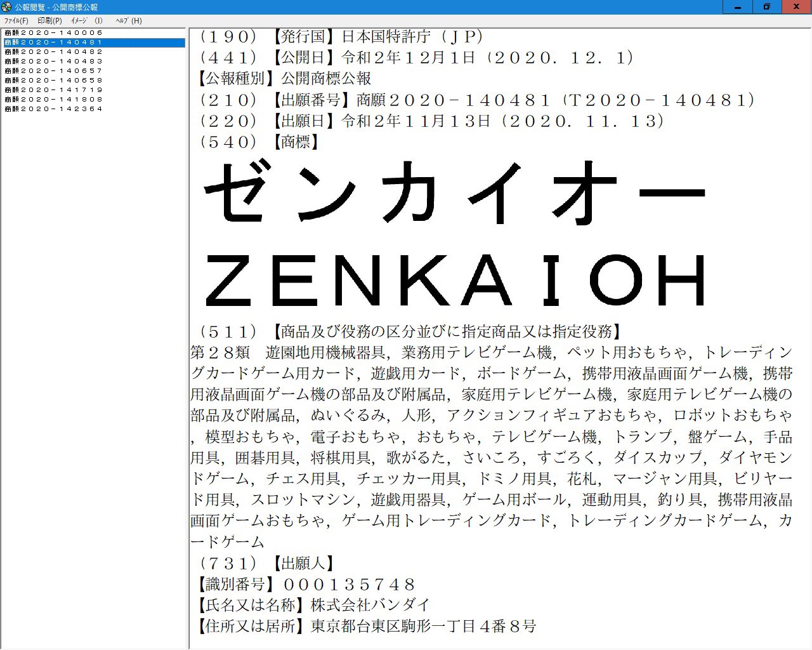Select list entry 商願2020-140658
Image resolution: width=812 pixels, height=650 pixels.
(x=53, y=81)
